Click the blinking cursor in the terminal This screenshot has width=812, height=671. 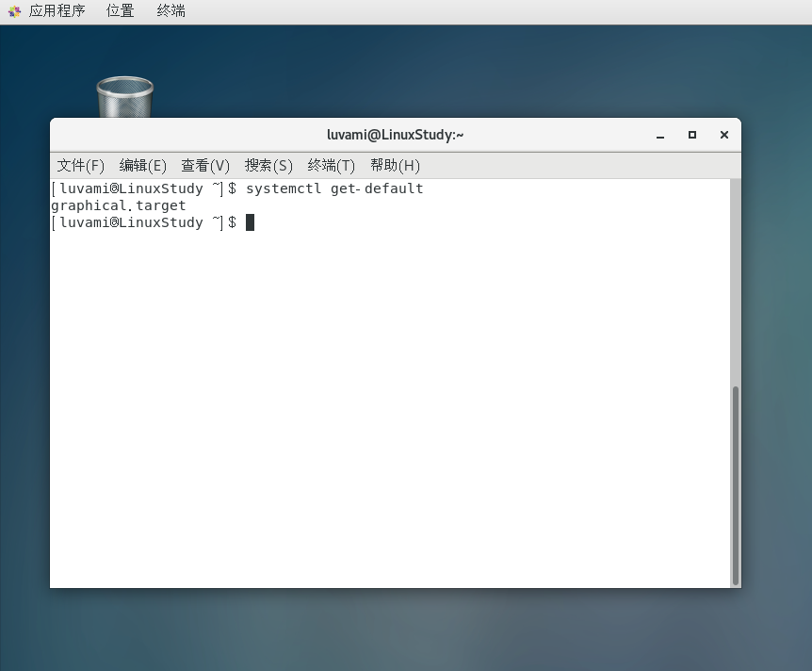tap(249, 222)
